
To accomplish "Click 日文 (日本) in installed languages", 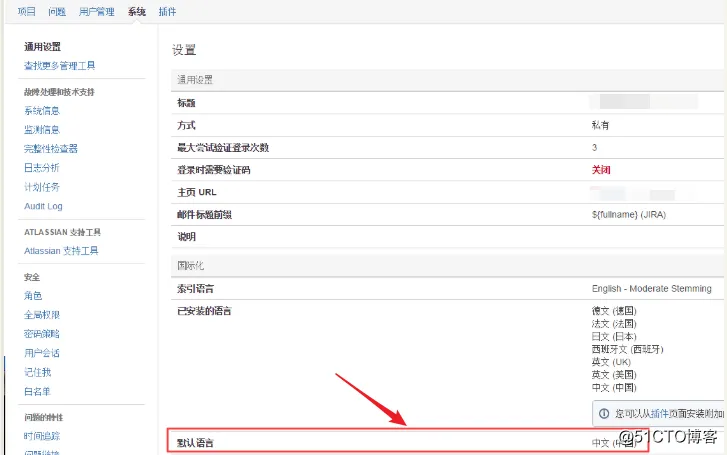I will 614,336.
